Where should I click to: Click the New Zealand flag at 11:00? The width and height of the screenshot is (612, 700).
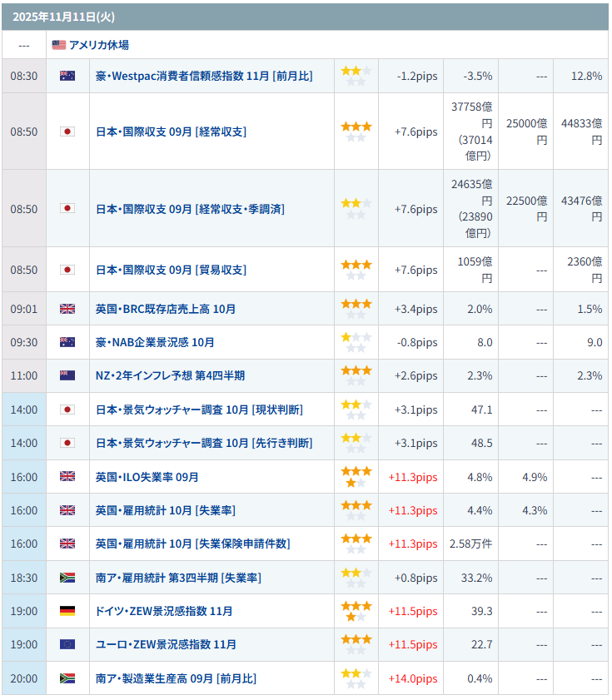click(67, 375)
